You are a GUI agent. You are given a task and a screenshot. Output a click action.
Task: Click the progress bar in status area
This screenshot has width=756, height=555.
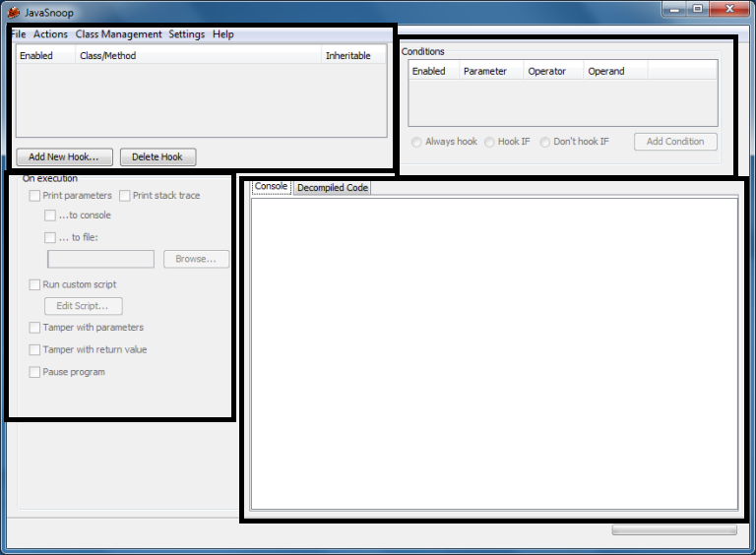pos(674,529)
